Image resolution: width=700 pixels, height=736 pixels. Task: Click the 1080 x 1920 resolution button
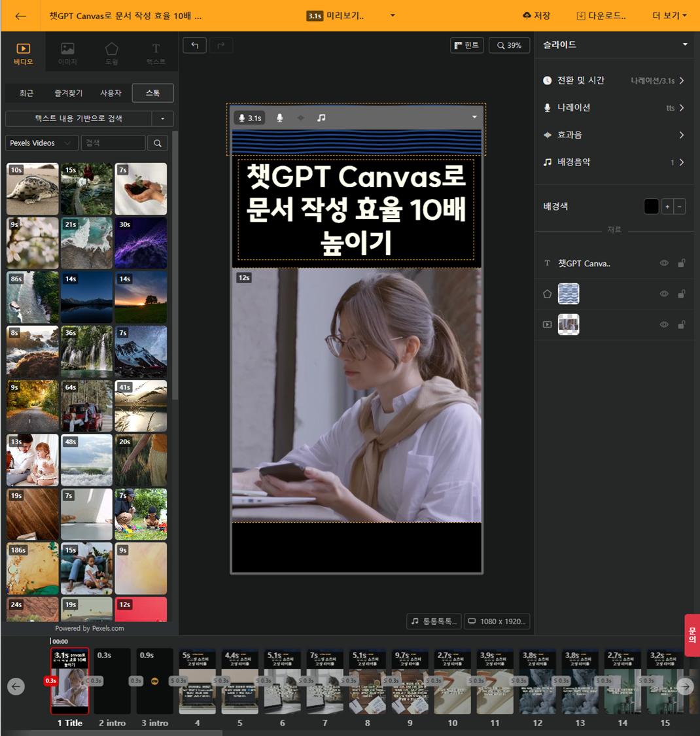497,621
